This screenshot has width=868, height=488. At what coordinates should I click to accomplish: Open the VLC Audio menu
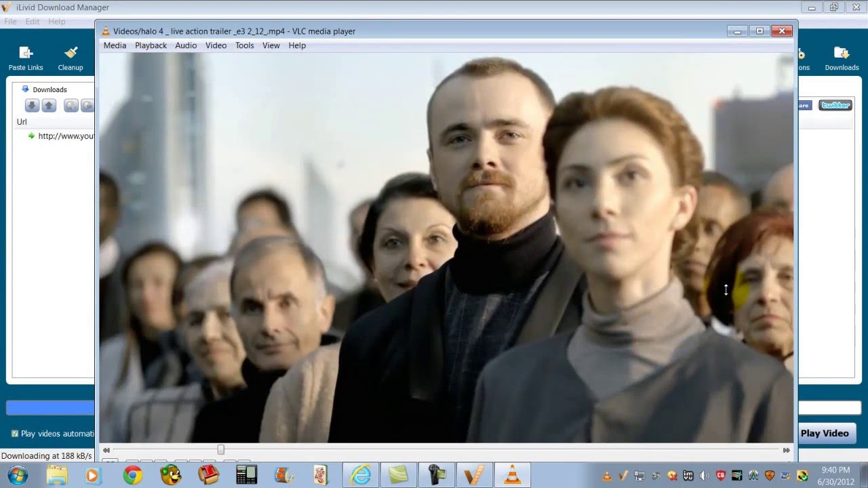tap(186, 45)
